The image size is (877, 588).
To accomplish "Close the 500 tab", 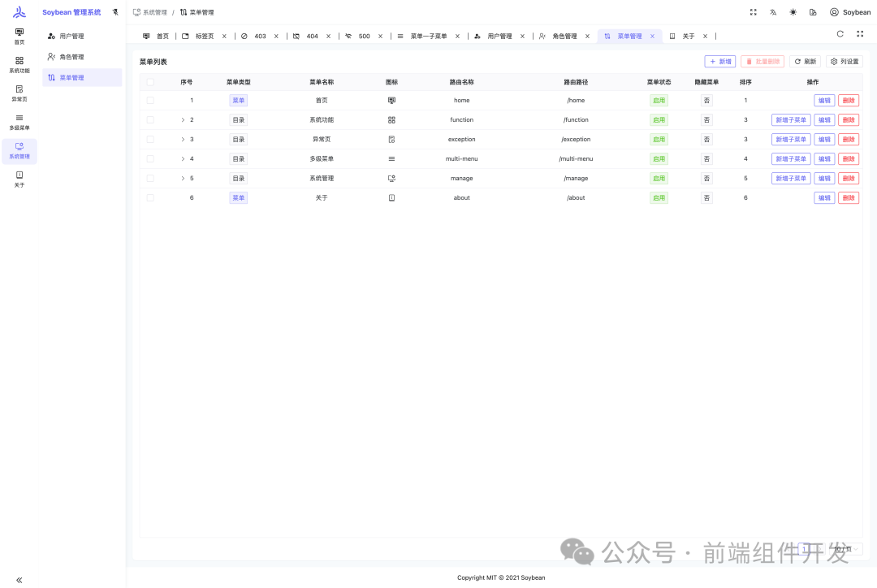I will click(380, 37).
